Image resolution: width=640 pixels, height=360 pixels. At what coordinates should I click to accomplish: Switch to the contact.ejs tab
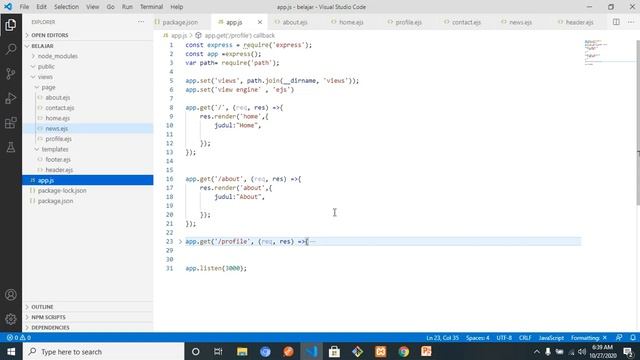(466, 22)
